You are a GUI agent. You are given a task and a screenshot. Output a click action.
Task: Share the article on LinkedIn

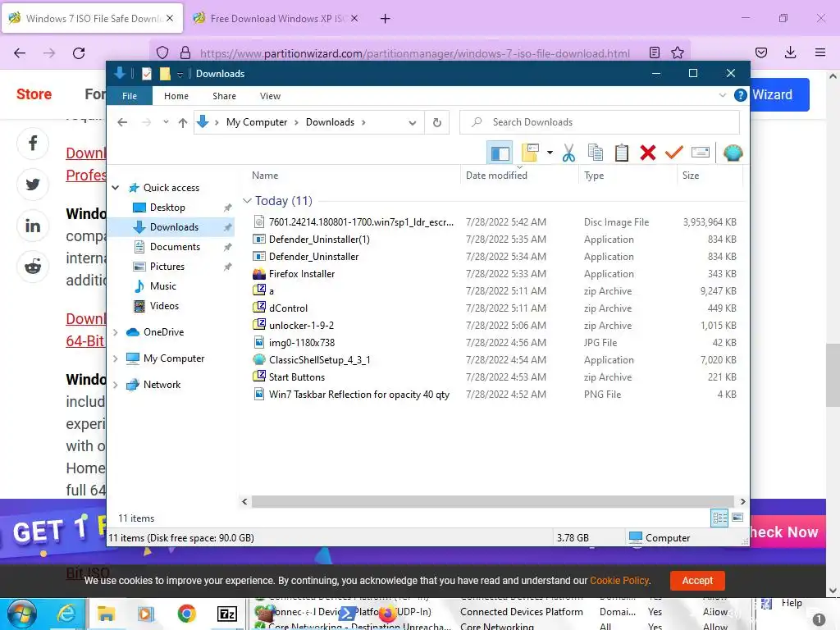coord(33,226)
